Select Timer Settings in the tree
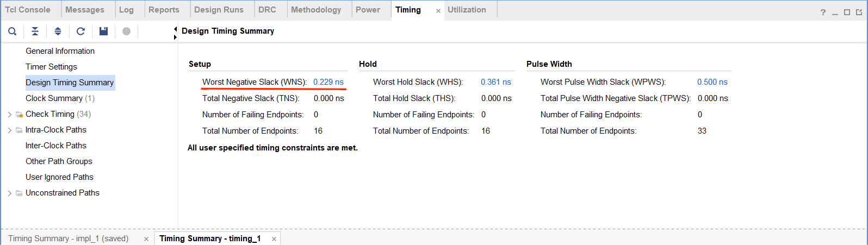Screen dimensions: 868x245 51,67
